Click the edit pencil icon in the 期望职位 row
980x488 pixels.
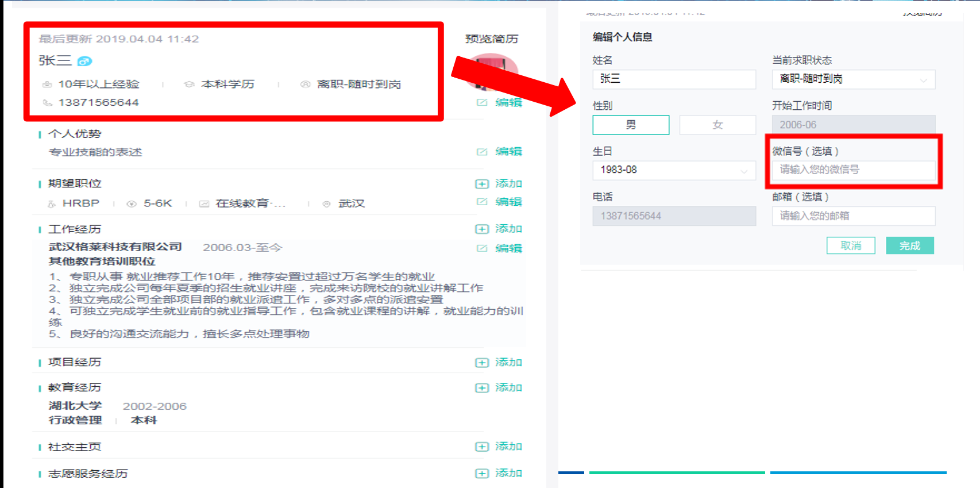pyautogui.click(x=482, y=202)
